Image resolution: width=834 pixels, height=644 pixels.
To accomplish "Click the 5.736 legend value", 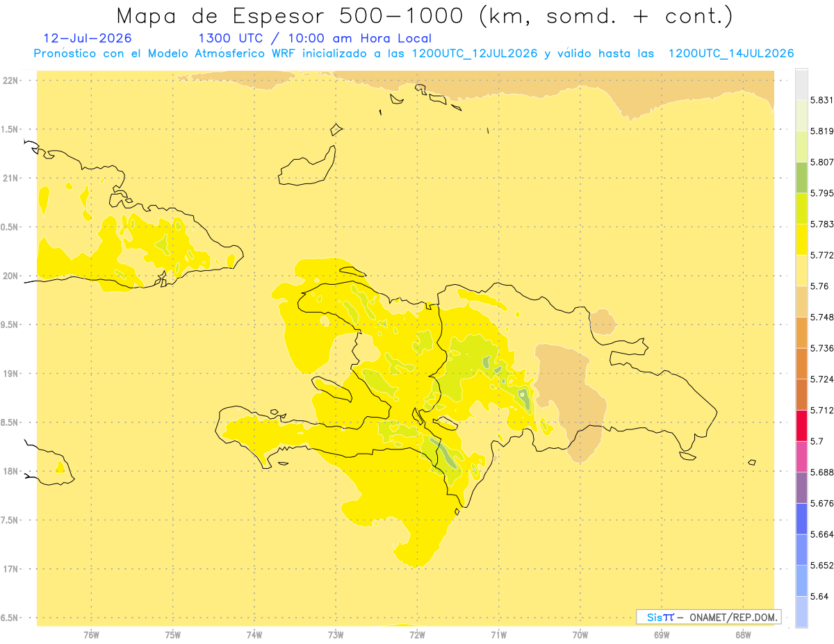I will [821, 348].
